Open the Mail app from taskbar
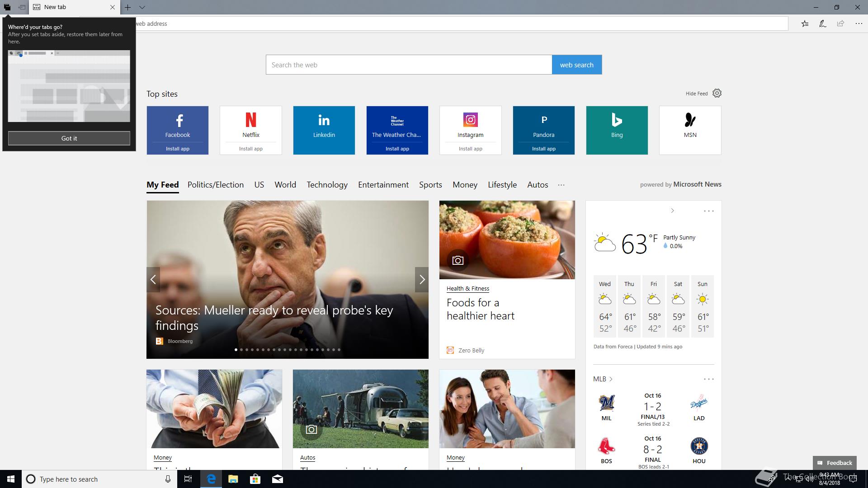This screenshot has width=868, height=488. tap(277, 479)
